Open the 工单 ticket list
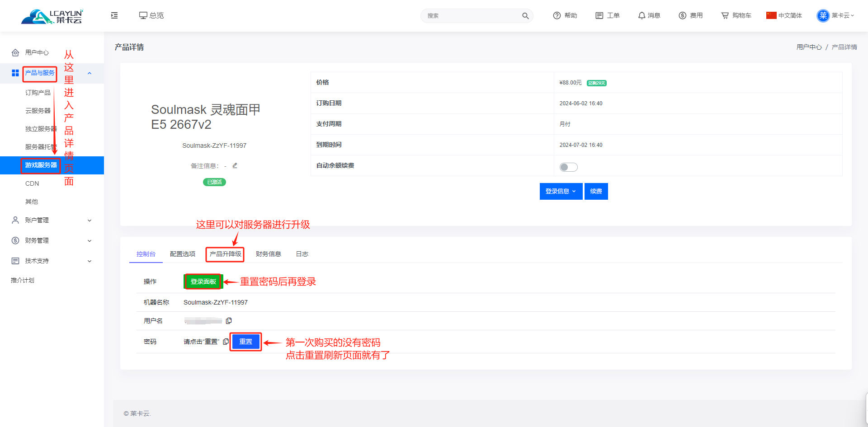 pos(608,15)
